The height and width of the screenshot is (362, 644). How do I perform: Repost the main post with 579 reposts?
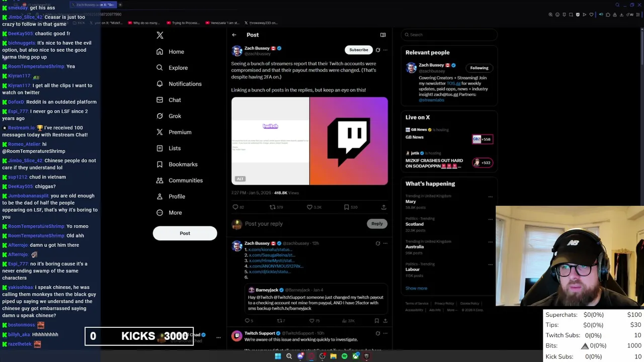tap(276, 207)
